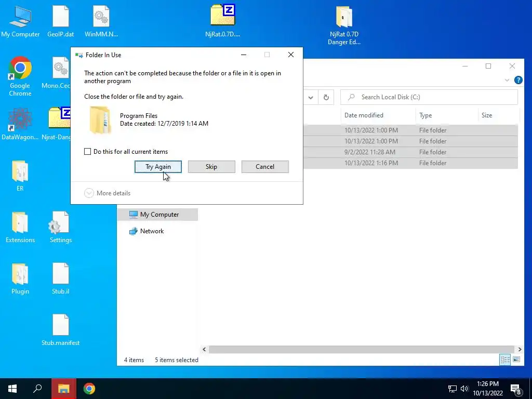Click horizontal scrollbar left arrow

click(204, 349)
